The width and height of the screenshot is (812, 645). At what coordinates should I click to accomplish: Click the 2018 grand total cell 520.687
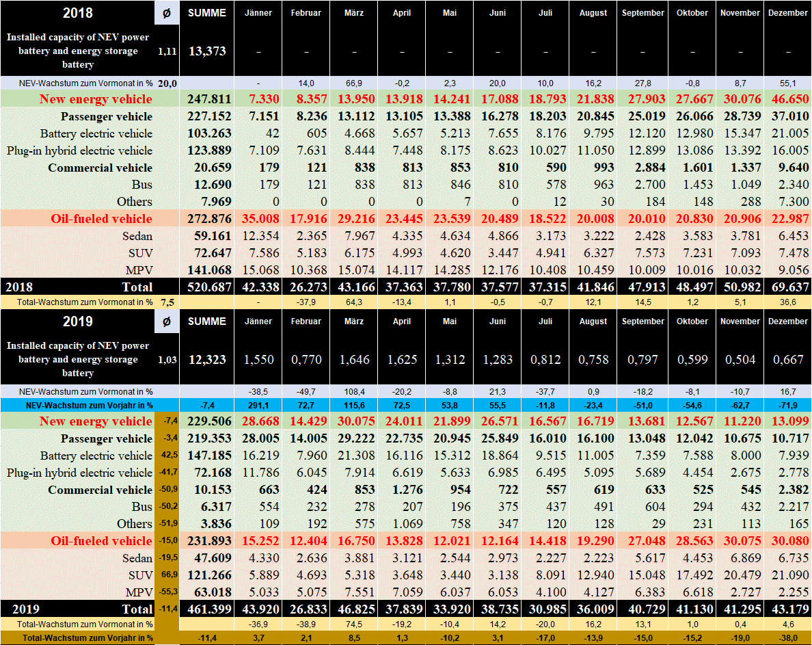click(206, 287)
